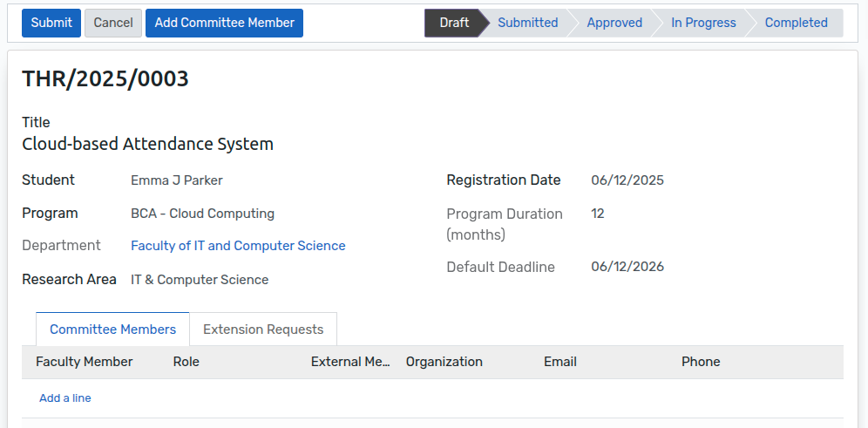Edit the thesis title field
This screenshot has width=868, height=428.
pyautogui.click(x=147, y=144)
